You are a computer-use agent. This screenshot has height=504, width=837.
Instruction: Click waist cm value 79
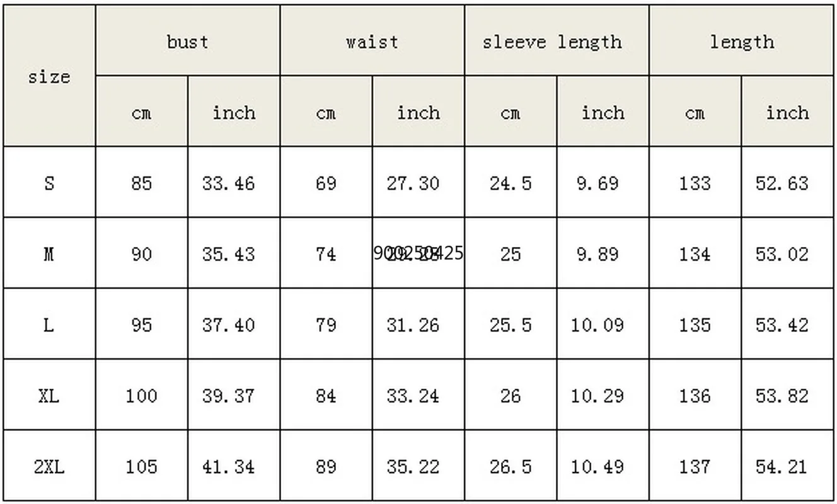point(326,325)
